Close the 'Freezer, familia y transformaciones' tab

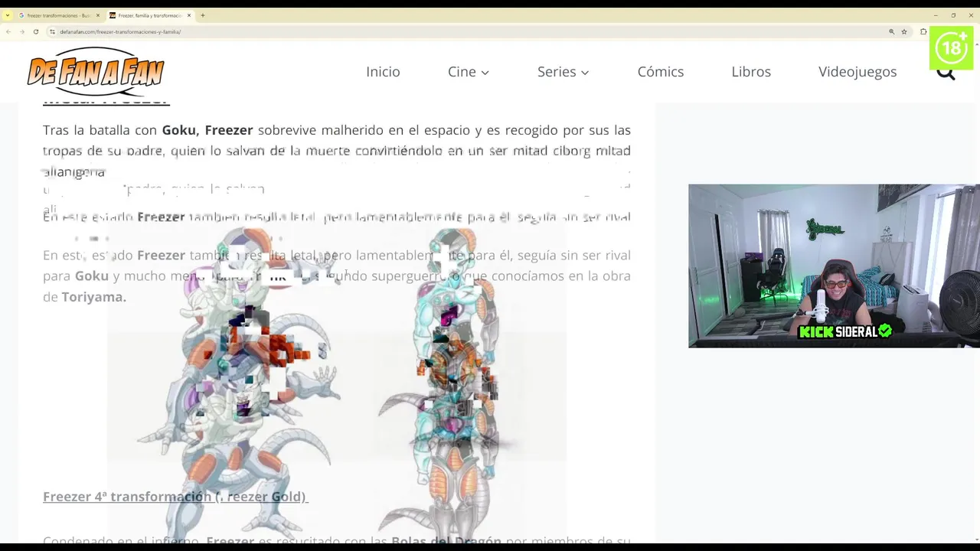189,15
